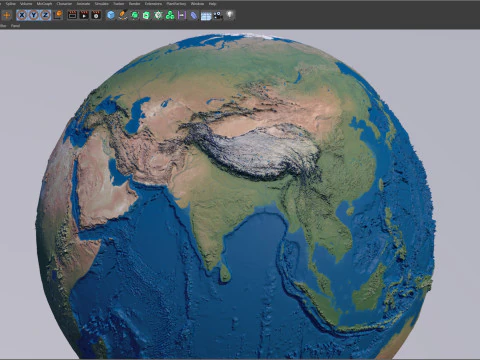Open the viewport Panel menu
Viewport: 480px width, 360px height.
point(15,26)
